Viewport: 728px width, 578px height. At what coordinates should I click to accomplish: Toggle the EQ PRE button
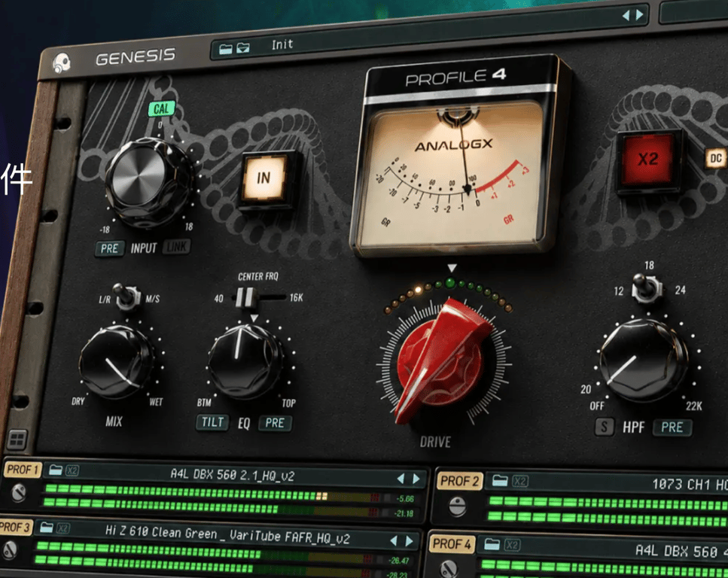click(x=275, y=423)
